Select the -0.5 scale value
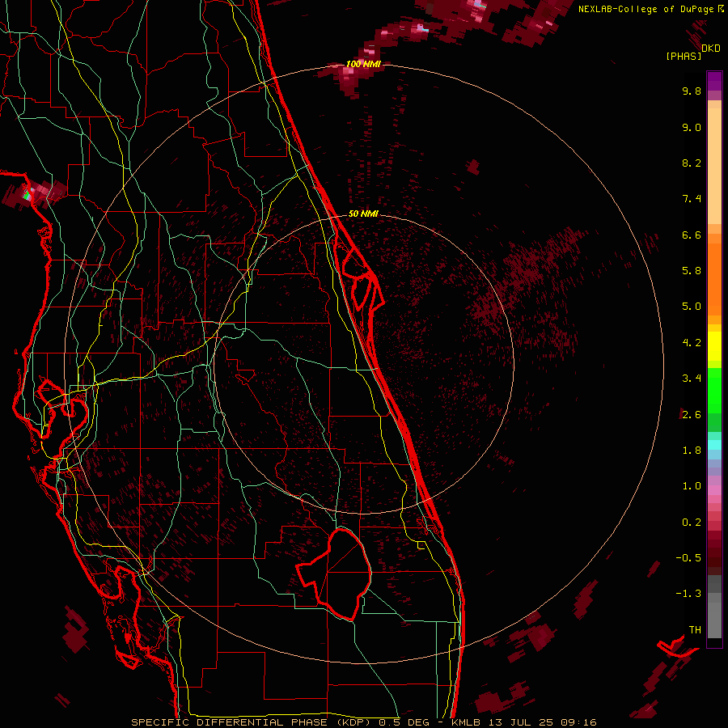 [x=688, y=558]
